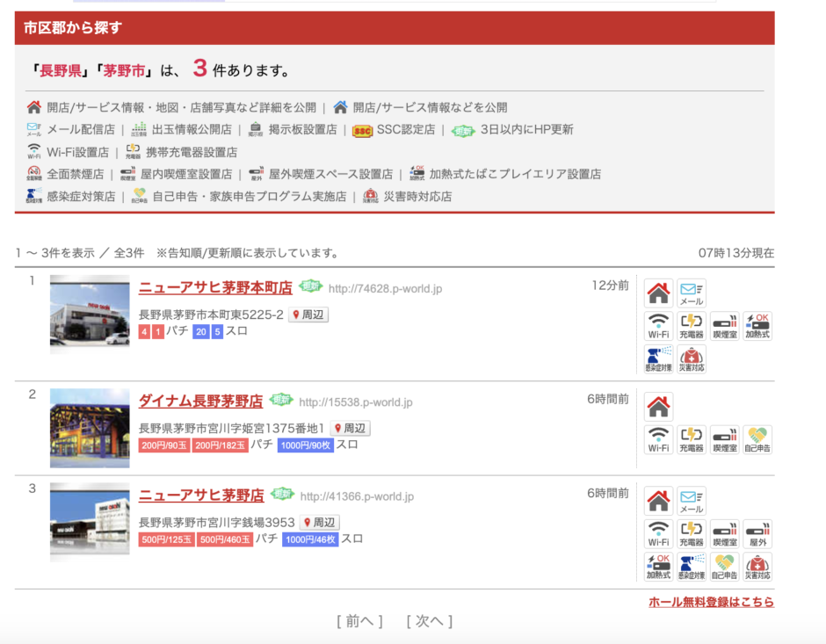
Task: Click the 周辺 button for ニューアサヒ茅野本町店
Action: pos(309,315)
